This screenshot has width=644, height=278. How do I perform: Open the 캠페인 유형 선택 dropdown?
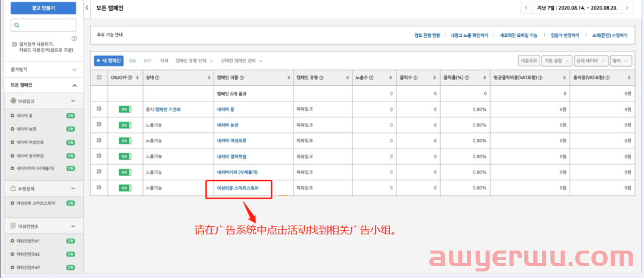(x=194, y=61)
